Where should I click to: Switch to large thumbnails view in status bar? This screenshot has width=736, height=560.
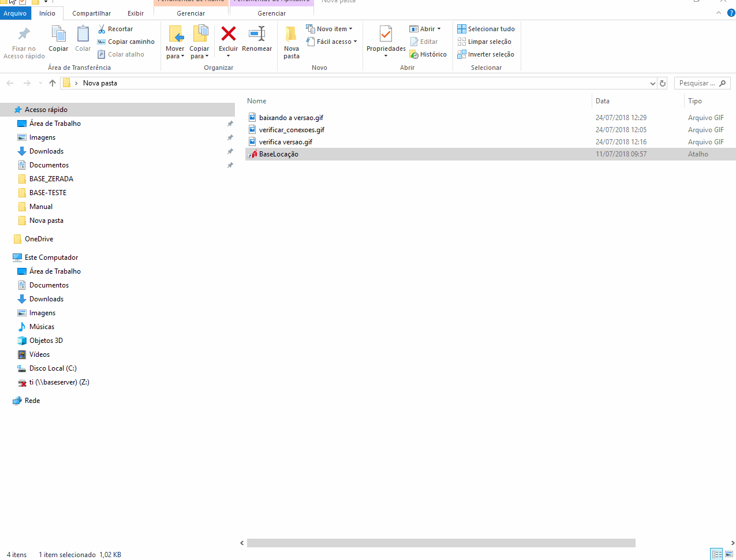coord(729,554)
